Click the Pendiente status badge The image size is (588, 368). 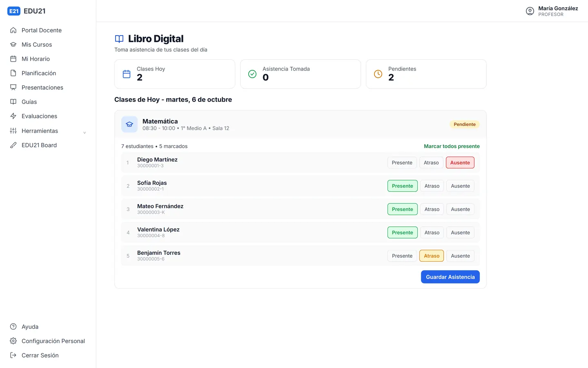pyautogui.click(x=465, y=124)
